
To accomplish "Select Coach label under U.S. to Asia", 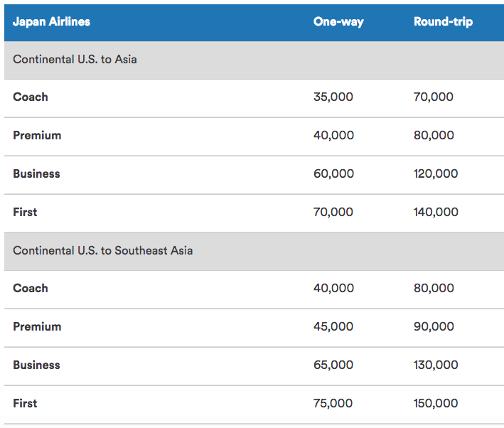I will click(x=31, y=97).
